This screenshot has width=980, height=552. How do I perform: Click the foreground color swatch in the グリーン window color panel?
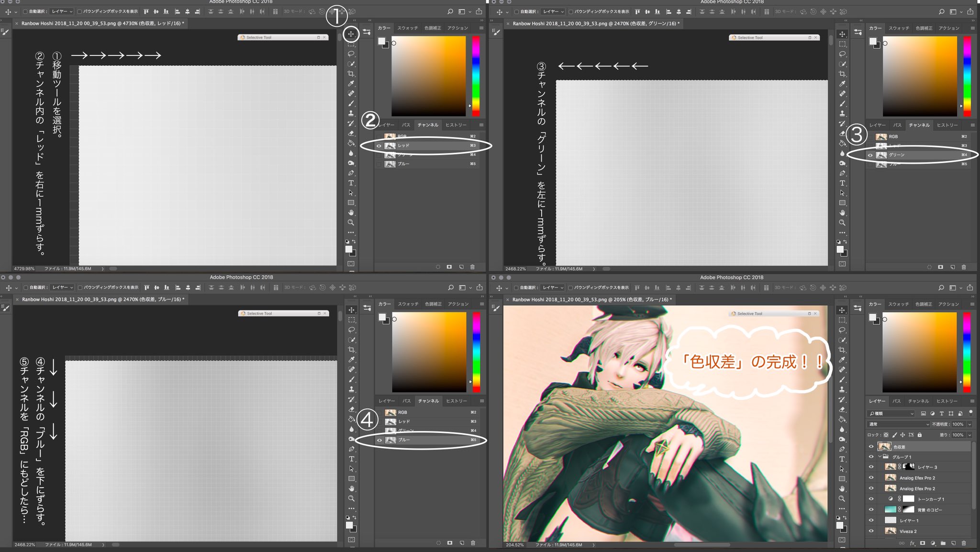pos(872,41)
